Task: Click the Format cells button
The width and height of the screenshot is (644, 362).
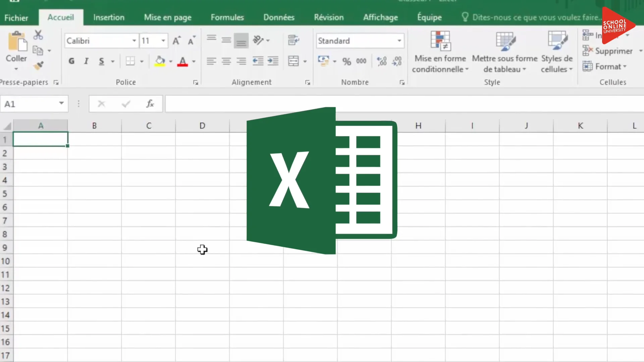Action: [604, 66]
